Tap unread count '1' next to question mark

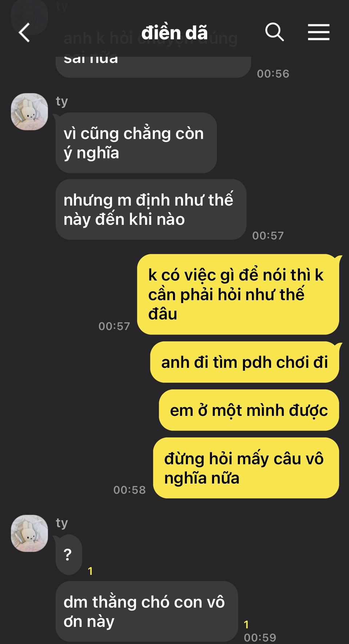pos(90,571)
